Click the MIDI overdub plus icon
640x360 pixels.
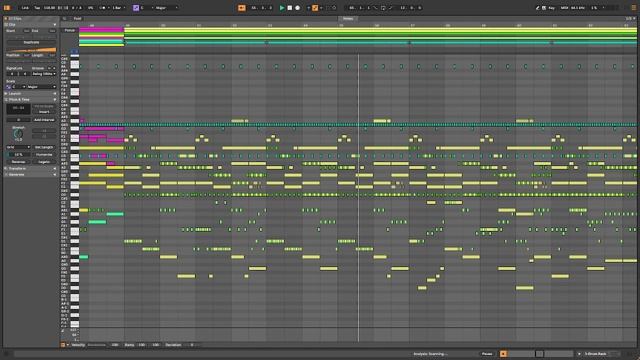pos(309,8)
